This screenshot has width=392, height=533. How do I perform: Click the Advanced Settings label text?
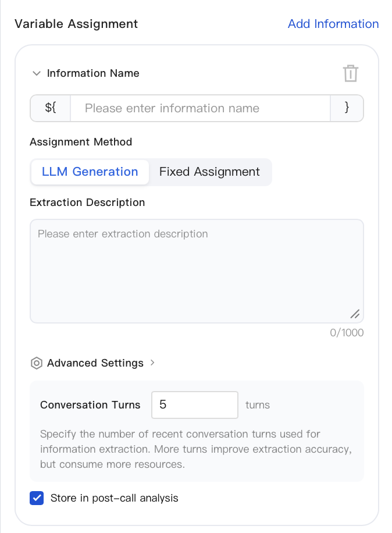pos(95,363)
